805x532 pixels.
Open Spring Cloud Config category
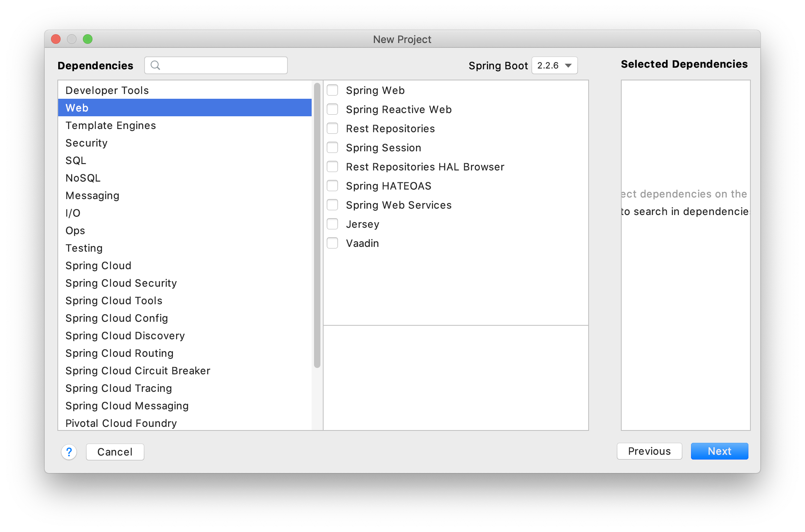pos(185,318)
